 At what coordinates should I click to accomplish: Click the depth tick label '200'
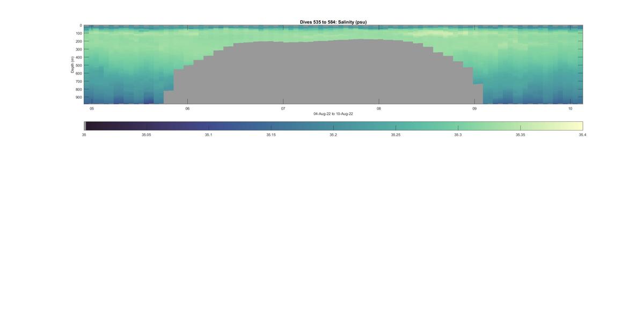78,41
